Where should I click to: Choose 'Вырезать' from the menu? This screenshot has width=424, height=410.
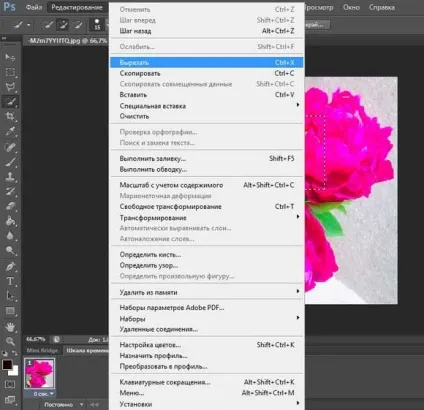click(x=207, y=62)
